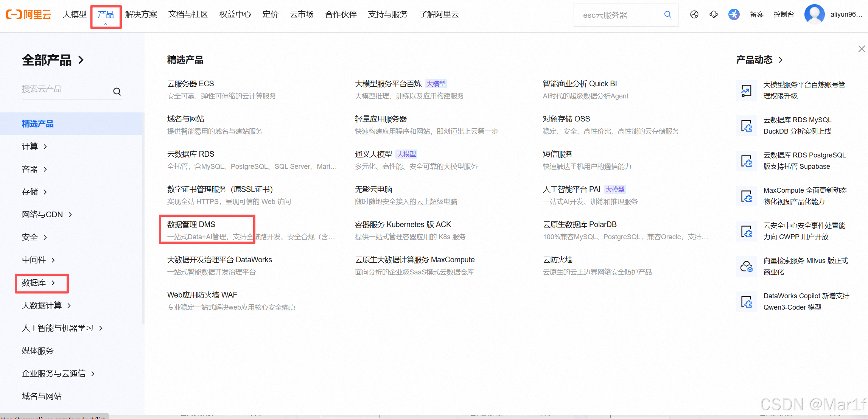Open the 定价 top menu
Viewport: 868px width, 419px height.
[270, 14]
